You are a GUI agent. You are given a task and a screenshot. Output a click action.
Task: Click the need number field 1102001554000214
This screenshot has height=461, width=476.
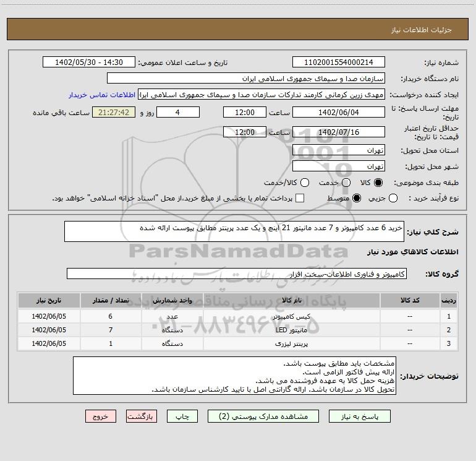[339, 62]
